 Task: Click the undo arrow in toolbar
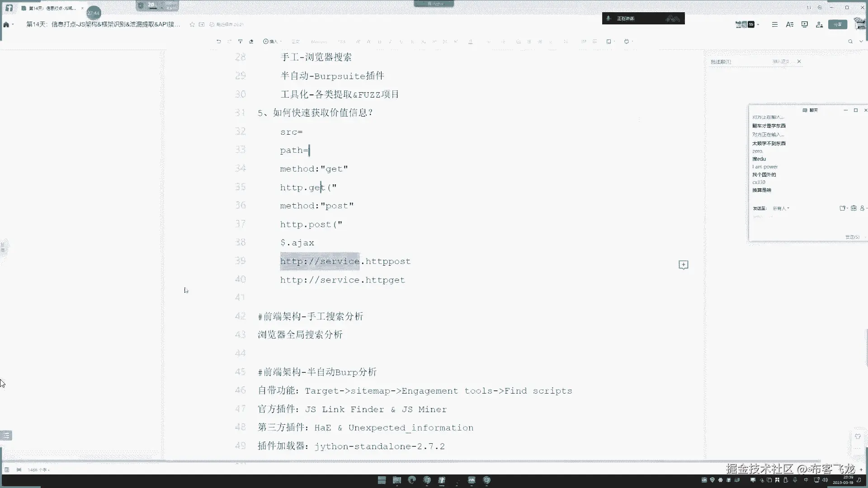(218, 41)
